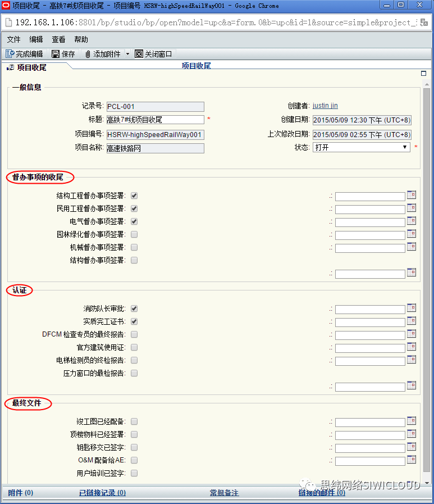Image resolution: width=434 pixels, height=504 pixels.
Task: Click the translate icon in address bar
Action: click(x=424, y=22)
